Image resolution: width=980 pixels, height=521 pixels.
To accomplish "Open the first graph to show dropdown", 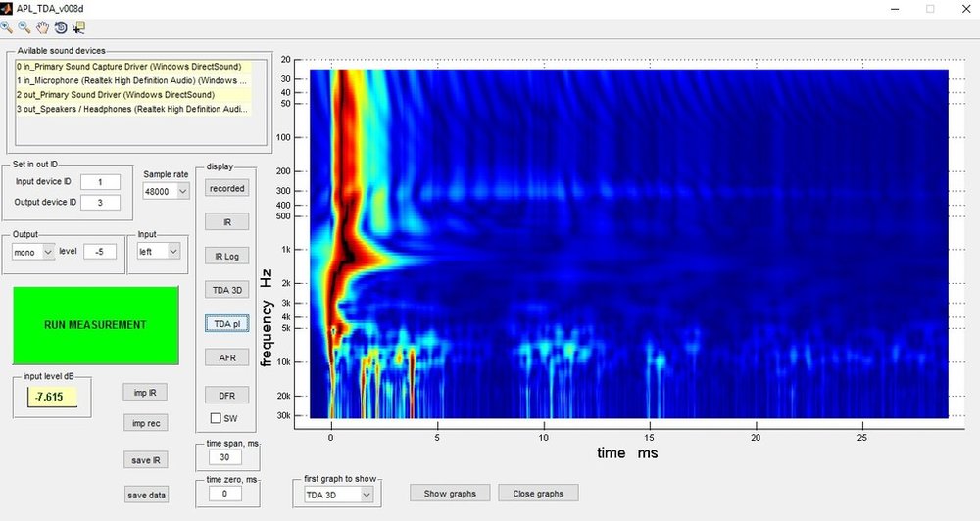I will 338,495.
